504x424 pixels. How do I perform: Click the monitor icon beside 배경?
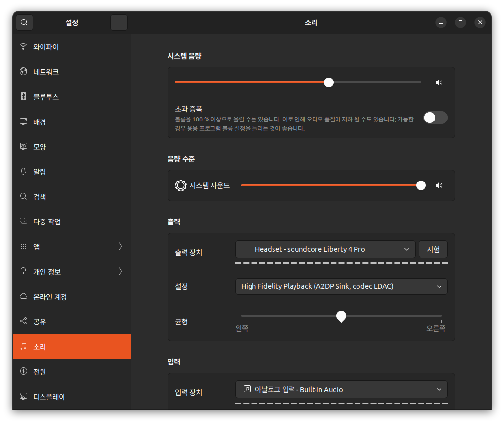[x=23, y=122]
